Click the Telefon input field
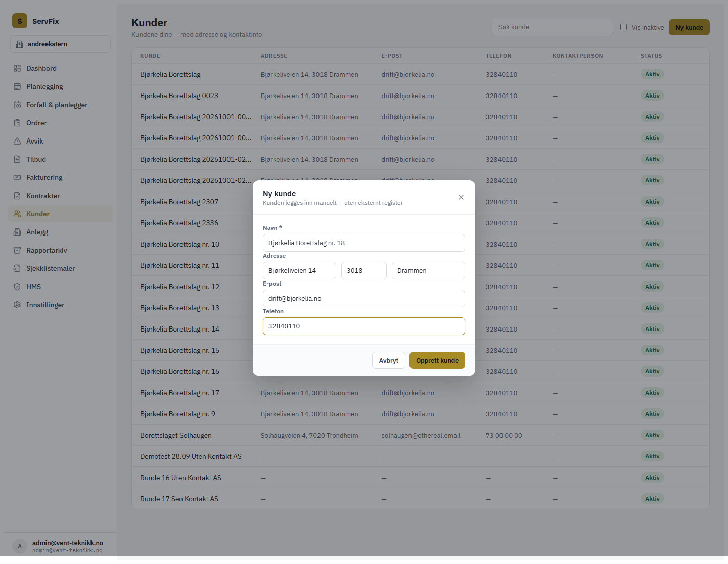 point(364,326)
